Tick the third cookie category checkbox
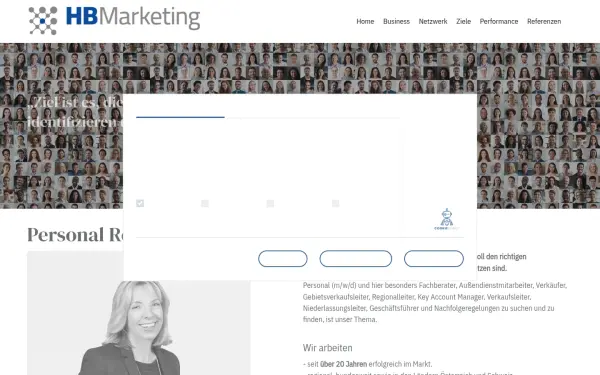 pyautogui.click(x=270, y=203)
